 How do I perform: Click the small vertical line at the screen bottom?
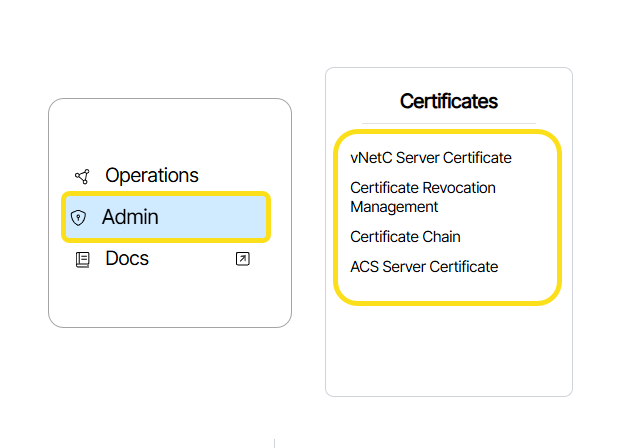[274, 442]
